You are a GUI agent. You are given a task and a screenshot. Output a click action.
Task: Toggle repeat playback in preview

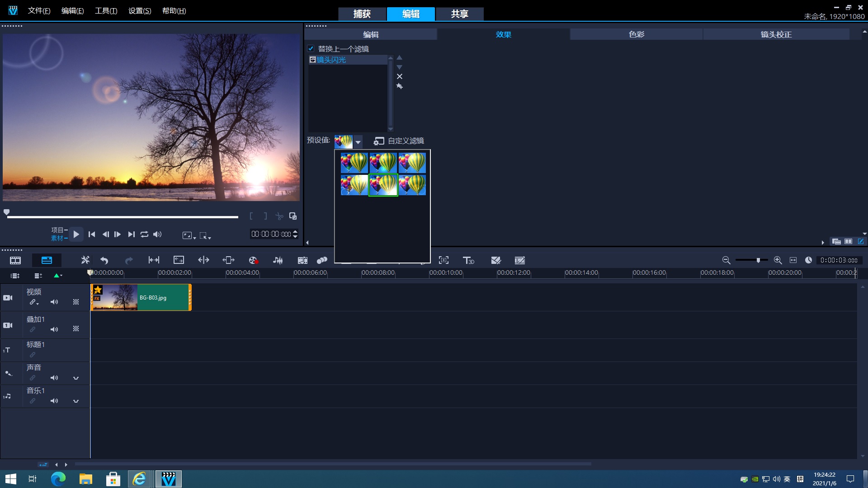[144, 234]
